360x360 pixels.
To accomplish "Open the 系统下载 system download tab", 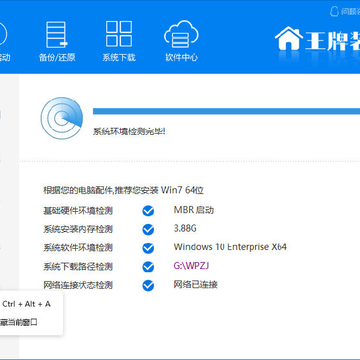I will pyautogui.click(x=119, y=41).
